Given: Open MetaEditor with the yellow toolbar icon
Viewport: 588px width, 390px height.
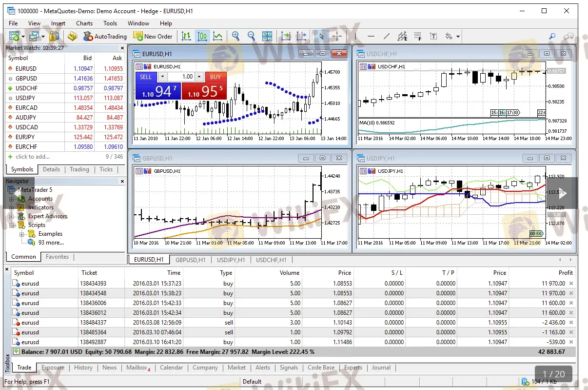Looking at the screenshot, I should pos(73,36).
